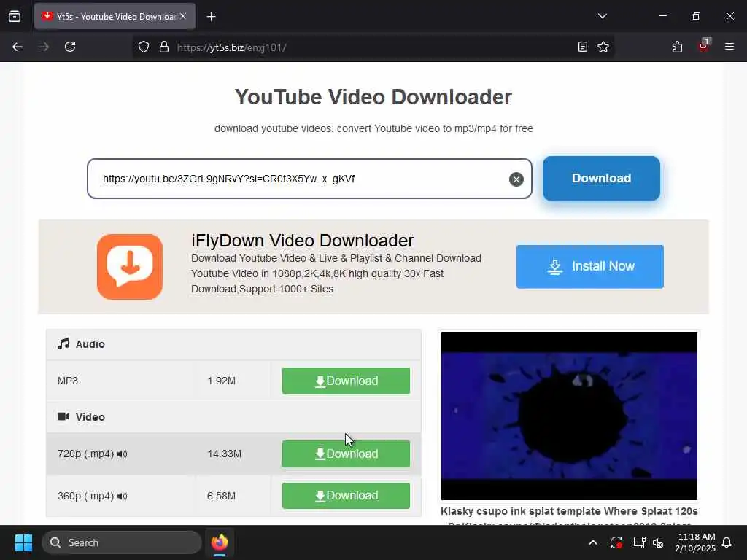Reload the current page
Image resolution: width=747 pixels, height=560 pixels.
pos(70,47)
